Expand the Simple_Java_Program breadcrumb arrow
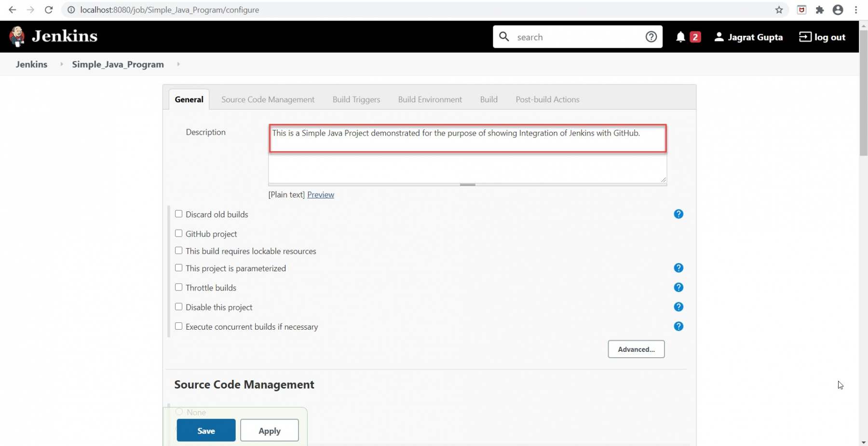Viewport: 868px width, 446px height. click(178, 64)
